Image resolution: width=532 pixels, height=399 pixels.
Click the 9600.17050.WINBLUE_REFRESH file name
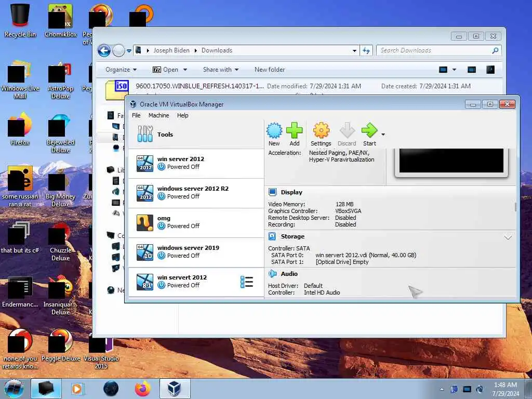(199, 86)
